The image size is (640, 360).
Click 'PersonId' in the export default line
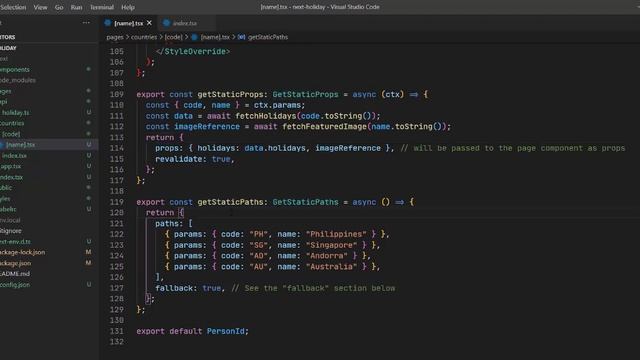225,331
